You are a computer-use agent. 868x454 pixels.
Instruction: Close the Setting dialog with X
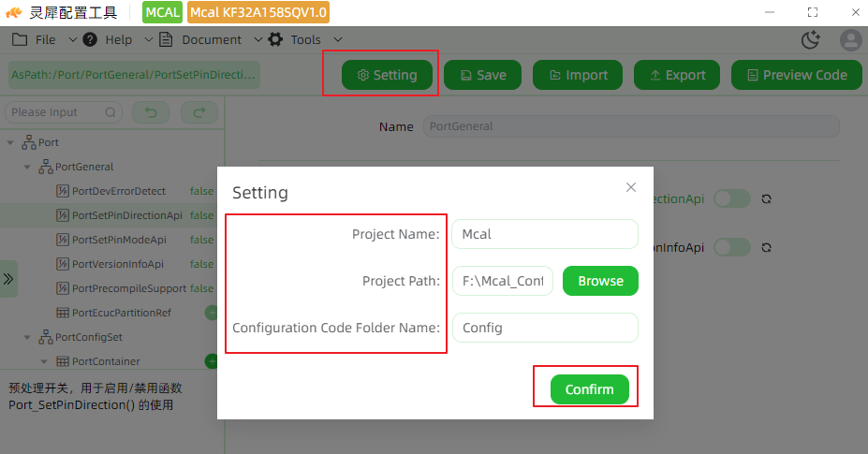pyautogui.click(x=630, y=187)
